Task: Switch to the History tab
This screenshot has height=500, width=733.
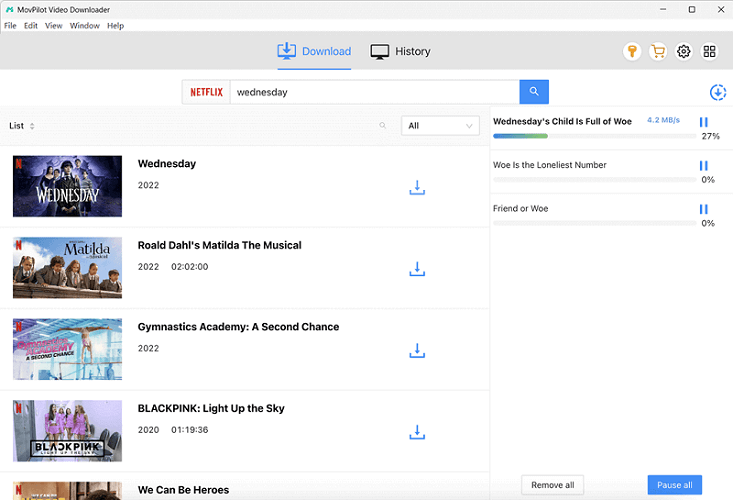Action: [400, 51]
